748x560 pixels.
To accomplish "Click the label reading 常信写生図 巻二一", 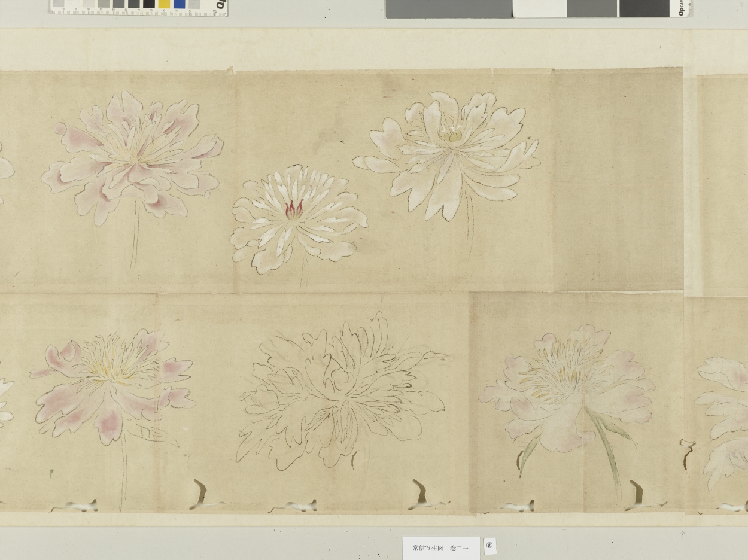I will coord(440,548).
